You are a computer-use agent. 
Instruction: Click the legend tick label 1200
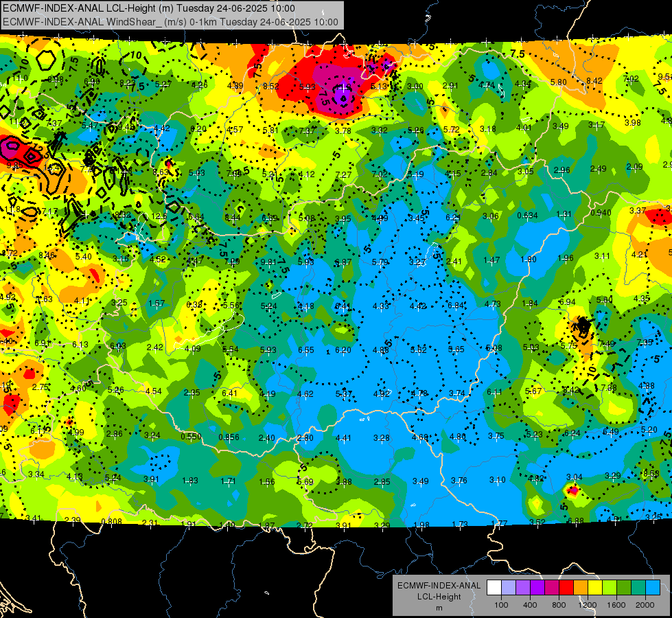(x=587, y=605)
